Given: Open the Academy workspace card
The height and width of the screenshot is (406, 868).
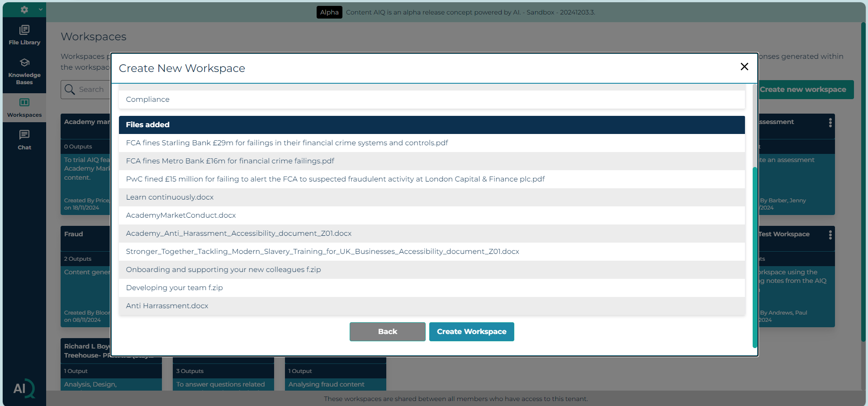Looking at the screenshot, I should click(x=85, y=164).
